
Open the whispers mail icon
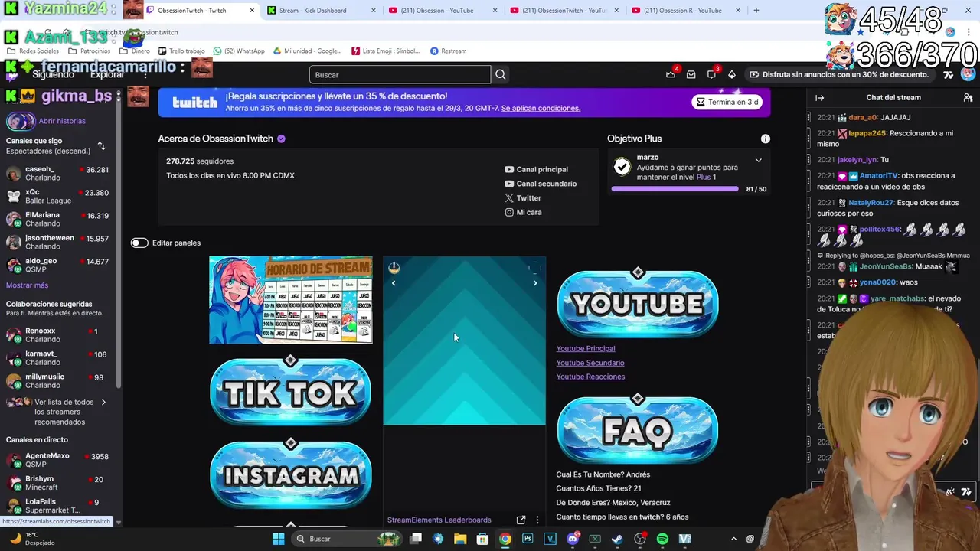[691, 74]
